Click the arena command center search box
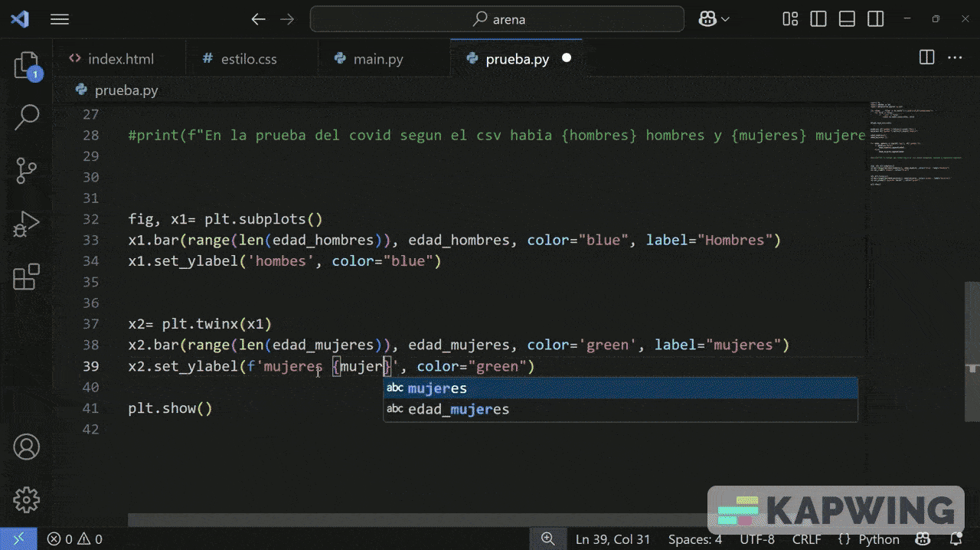This screenshot has width=980, height=550. 497,19
